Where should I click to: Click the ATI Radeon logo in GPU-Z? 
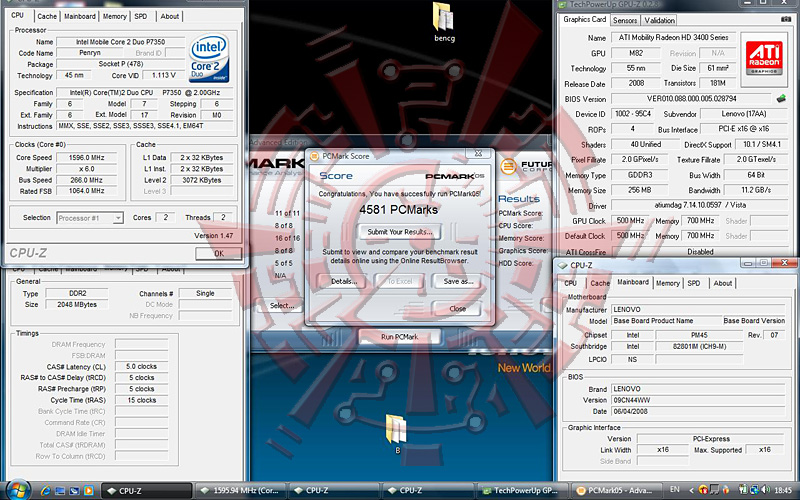764,58
